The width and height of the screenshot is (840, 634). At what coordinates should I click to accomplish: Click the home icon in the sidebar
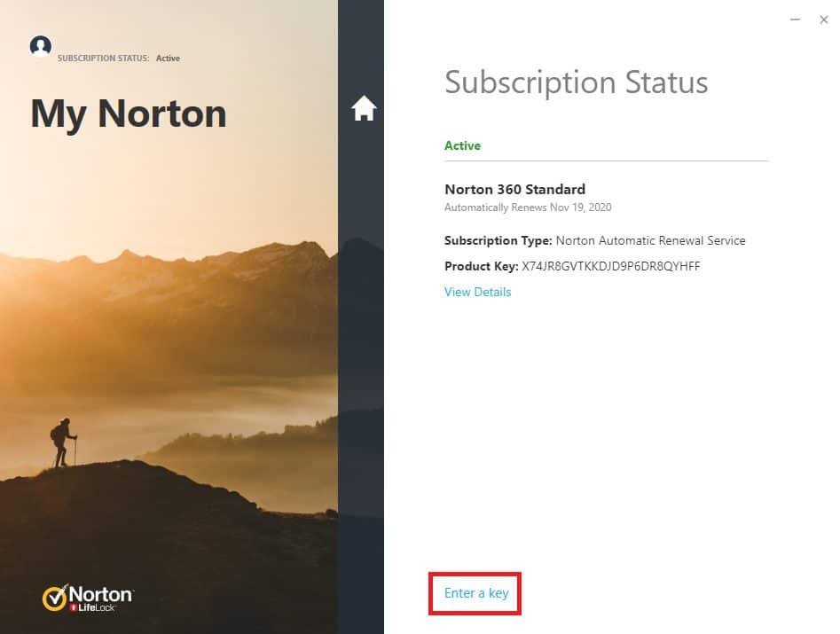364,107
